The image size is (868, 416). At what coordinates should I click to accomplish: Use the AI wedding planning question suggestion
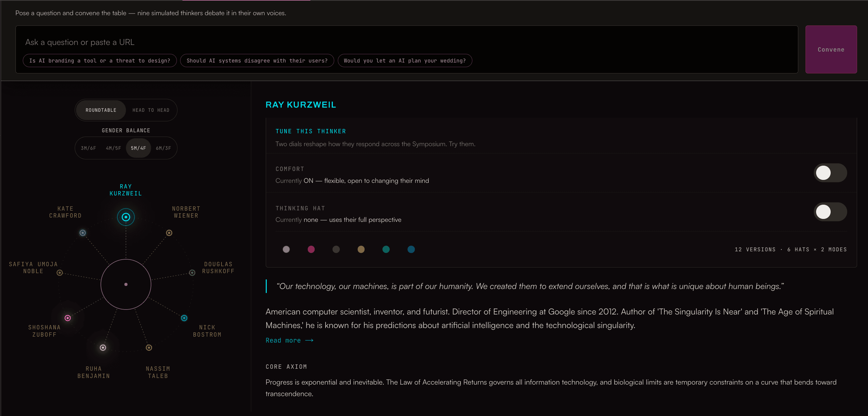pyautogui.click(x=405, y=60)
